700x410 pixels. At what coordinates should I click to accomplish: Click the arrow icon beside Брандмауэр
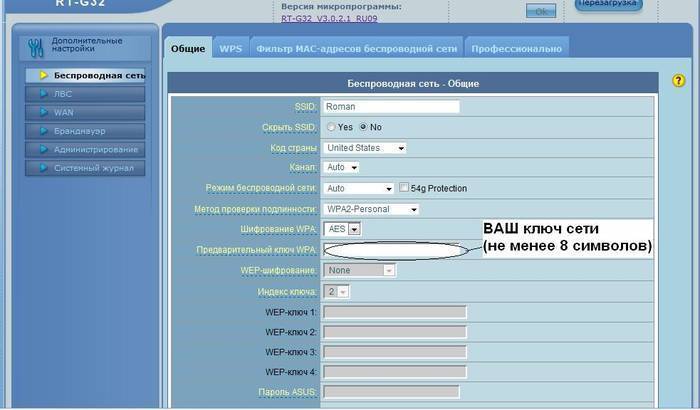[x=43, y=131]
